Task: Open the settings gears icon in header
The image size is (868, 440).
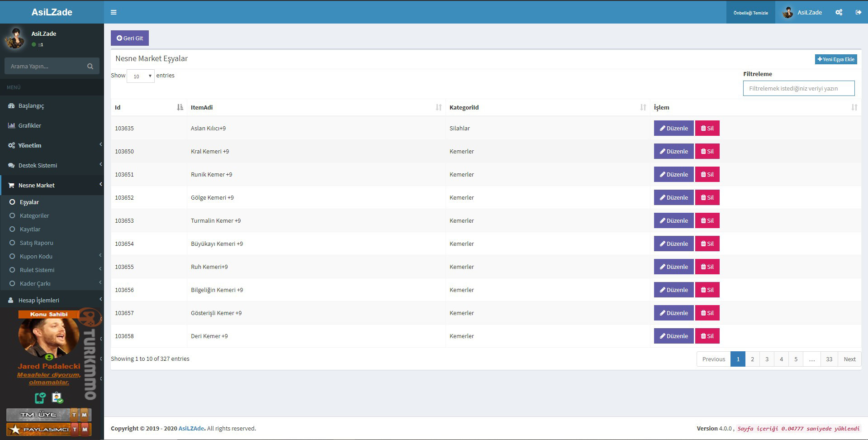Action: [839, 12]
